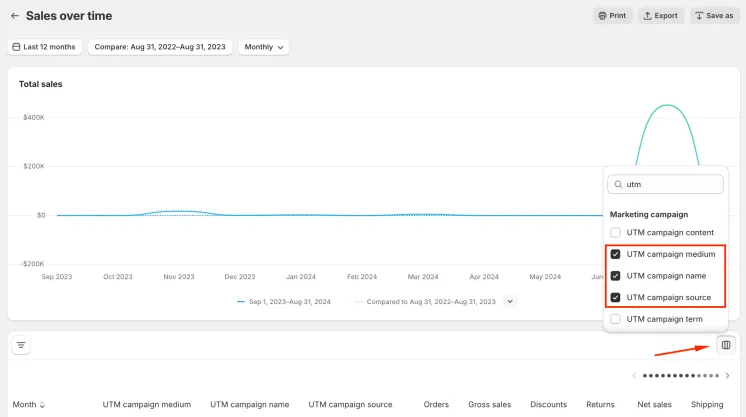Image resolution: width=746 pixels, height=417 pixels.
Task: Go to previous column page arrow
Action: point(634,376)
